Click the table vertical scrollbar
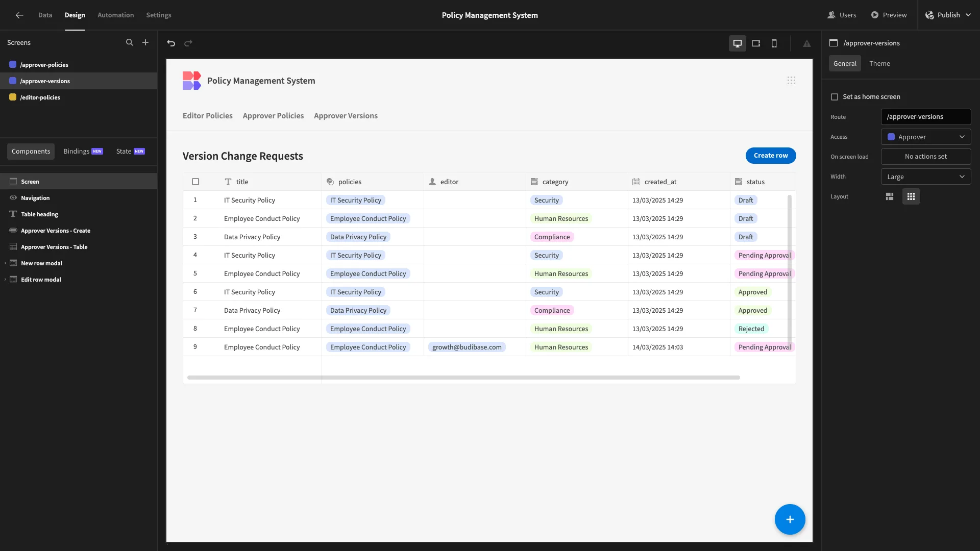Image resolution: width=980 pixels, height=551 pixels. pyautogui.click(x=790, y=273)
